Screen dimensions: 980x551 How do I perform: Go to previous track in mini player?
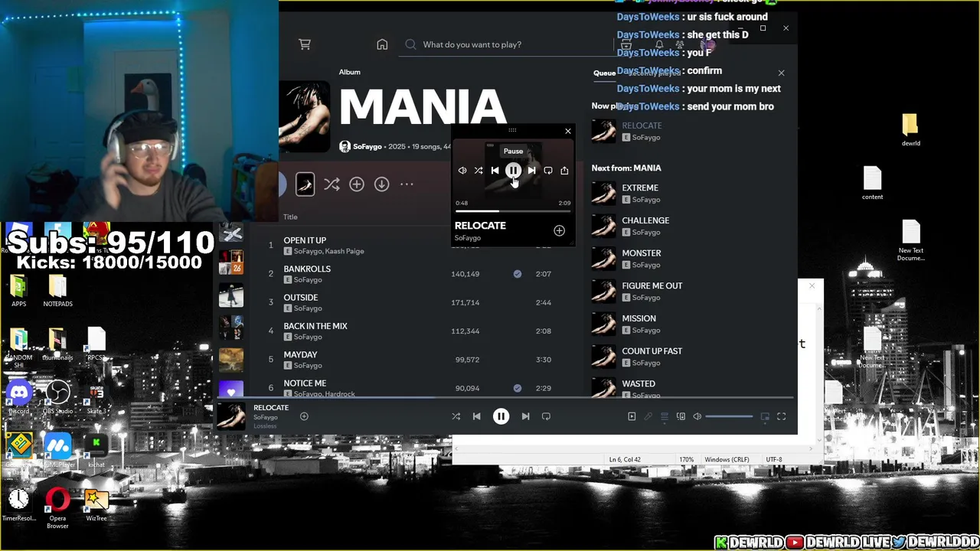tap(495, 171)
